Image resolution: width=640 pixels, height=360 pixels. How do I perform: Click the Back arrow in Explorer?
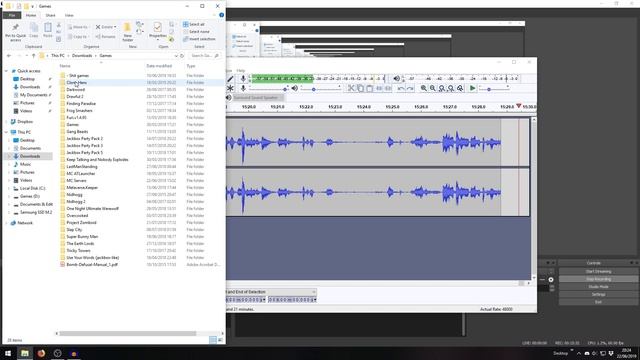coord(9,56)
